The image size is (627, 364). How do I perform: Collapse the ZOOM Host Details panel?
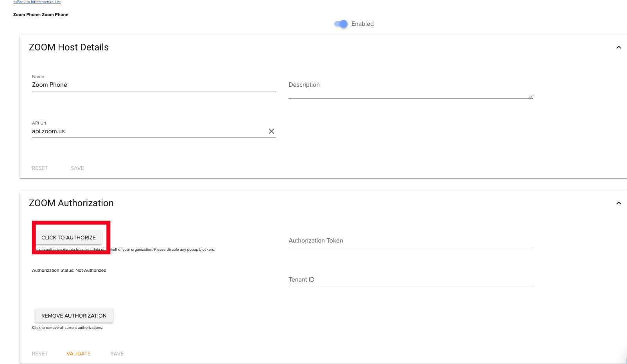point(618,47)
